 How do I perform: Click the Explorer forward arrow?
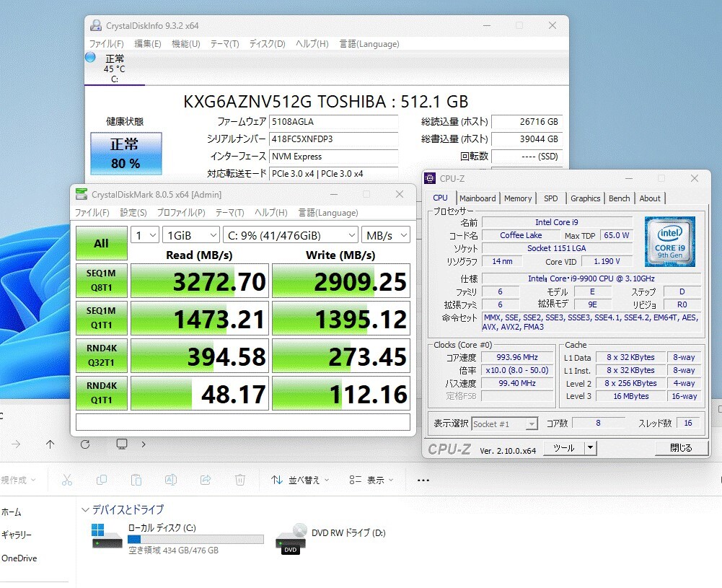coord(16,444)
